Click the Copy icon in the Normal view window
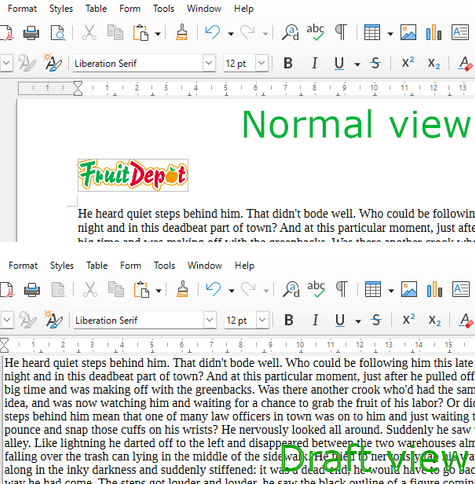 pyautogui.click(x=115, y=33)
